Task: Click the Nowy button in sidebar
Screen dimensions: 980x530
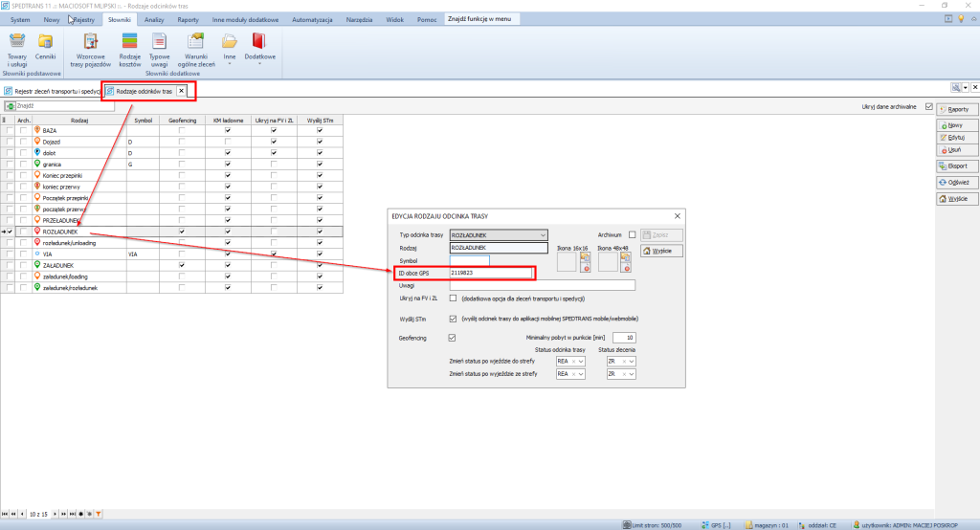Action: click(957, 125)
